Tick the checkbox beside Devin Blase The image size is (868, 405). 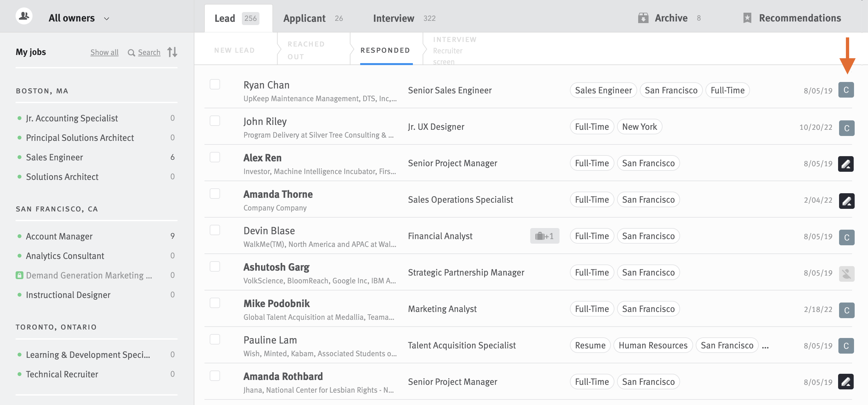pyautogui.click(x=215, y=230)
